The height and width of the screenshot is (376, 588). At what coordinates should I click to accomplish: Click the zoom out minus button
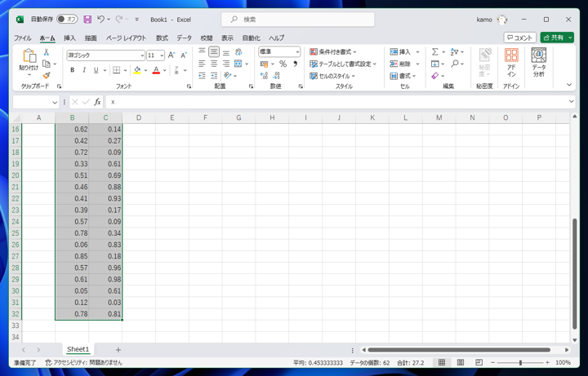coord(492,362)
